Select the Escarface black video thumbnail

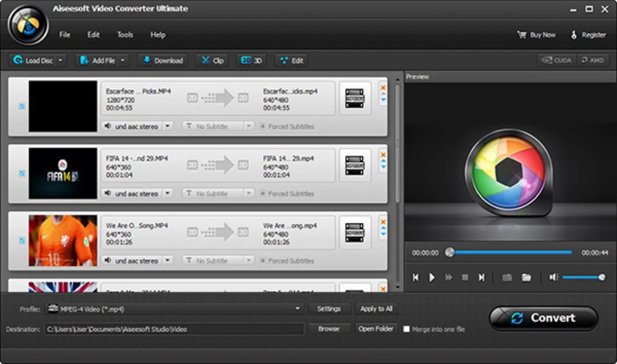tap(62, 106)
